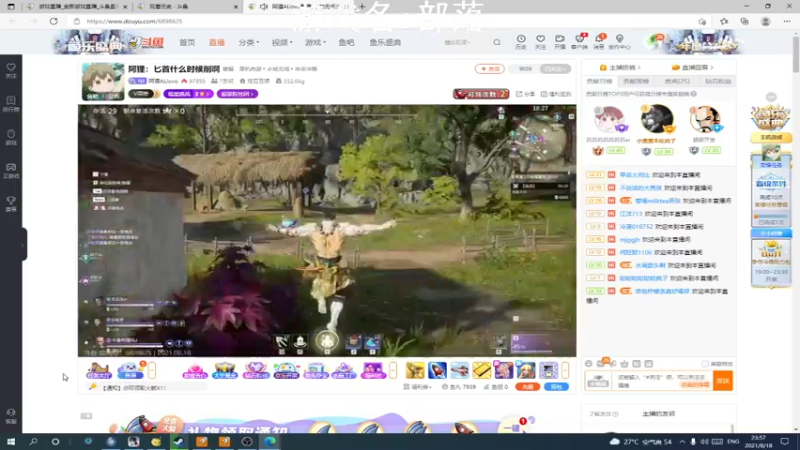
Task: Select the 直播 menu item
Action: pyautogui.click(x=217, y=42)
